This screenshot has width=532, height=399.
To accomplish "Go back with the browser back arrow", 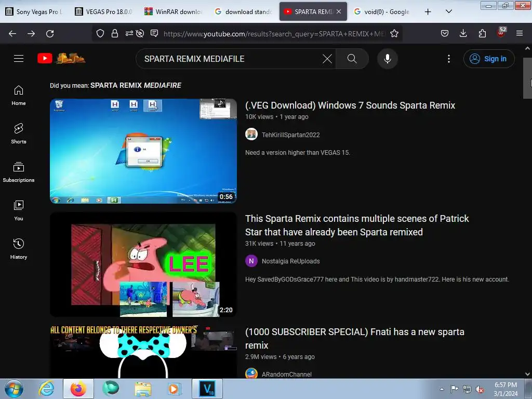I will coord(12,34).
